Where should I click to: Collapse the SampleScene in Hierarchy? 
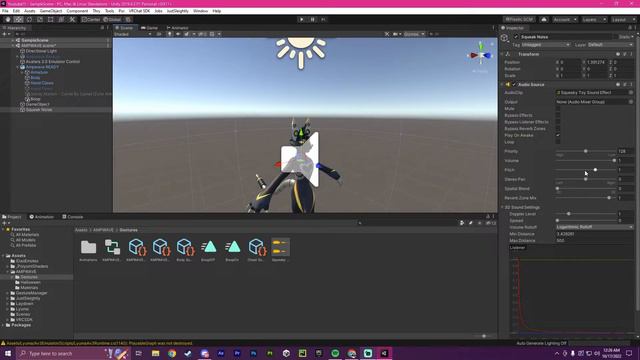pos(13,40)
